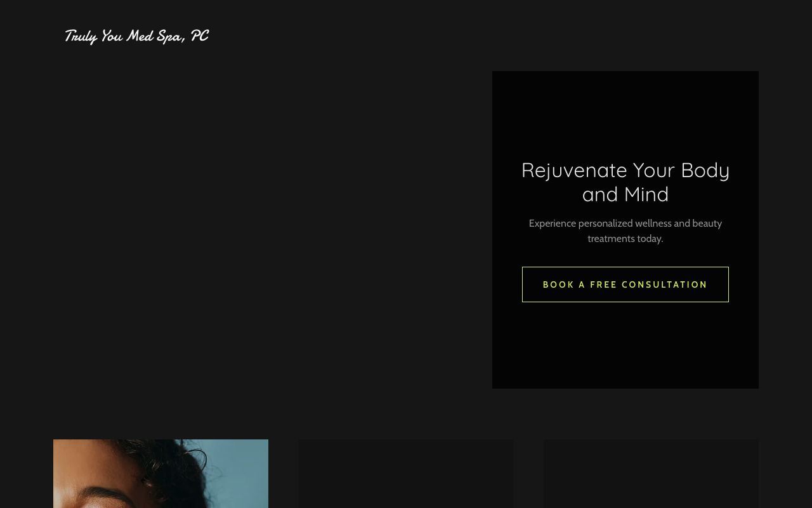
Task: Select the rightmost service card
Action: point(651,474)
